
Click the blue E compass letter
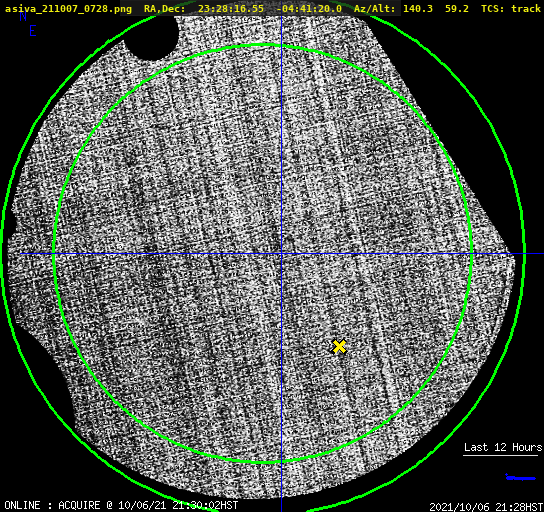tap(32, 31)
